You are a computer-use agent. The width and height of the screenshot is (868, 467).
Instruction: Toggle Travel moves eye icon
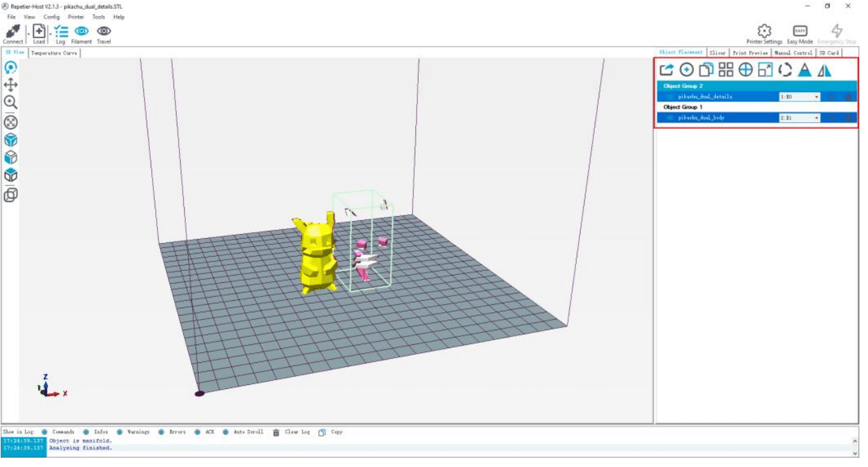point(103,31)
